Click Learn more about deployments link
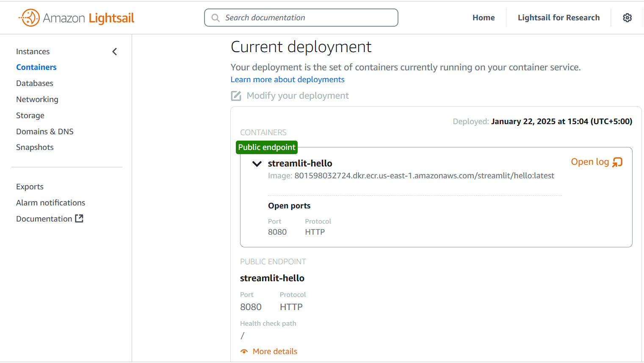This screenshot has width=644, height=363. point(287,80)
